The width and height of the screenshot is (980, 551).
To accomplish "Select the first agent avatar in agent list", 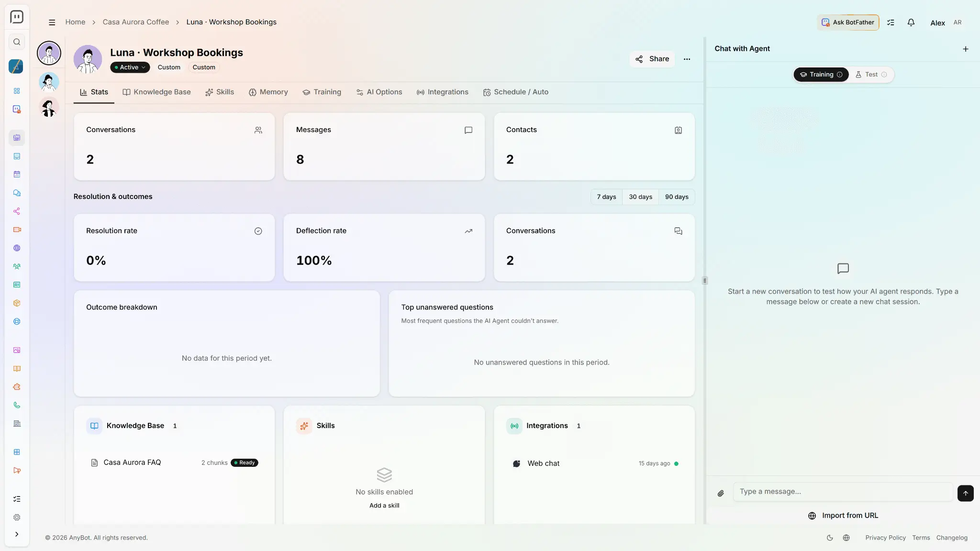I will point(49,53).
